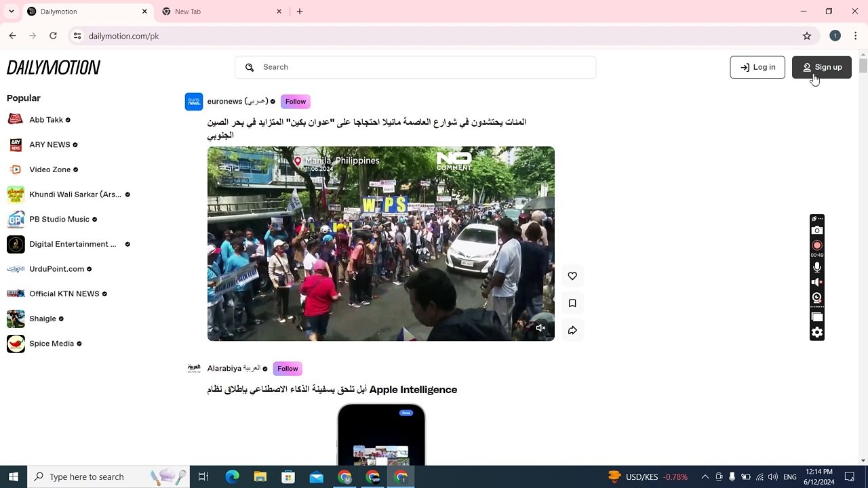Open the Chrome three-dot menu
The width and height of the screenshot is (868, 488).
pos(856,36)
